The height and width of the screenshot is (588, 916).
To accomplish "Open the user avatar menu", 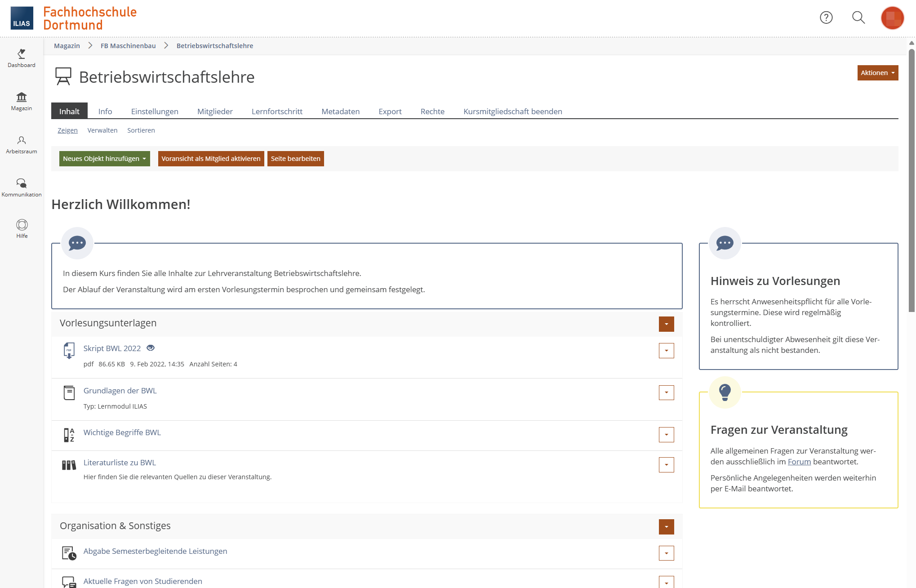I will pyautogui.click(x=892, y=18).
